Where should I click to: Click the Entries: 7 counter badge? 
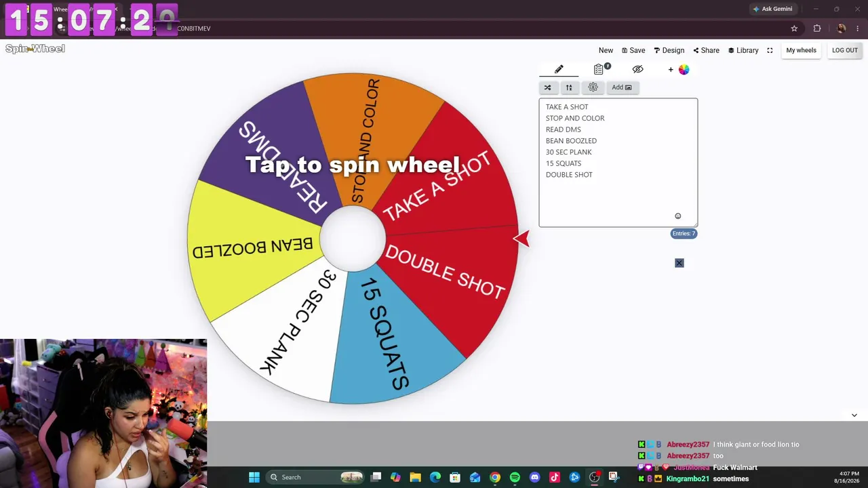click(684, 233)
